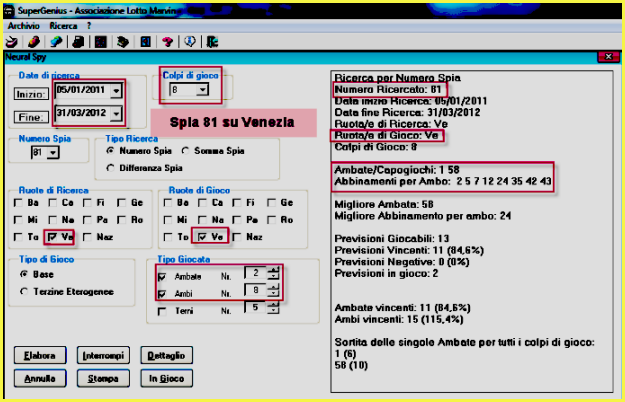The width and height of the screenshot is (625, 402).
Task: Select Terzine Eterogenee game type
Action: coord(24,291)
